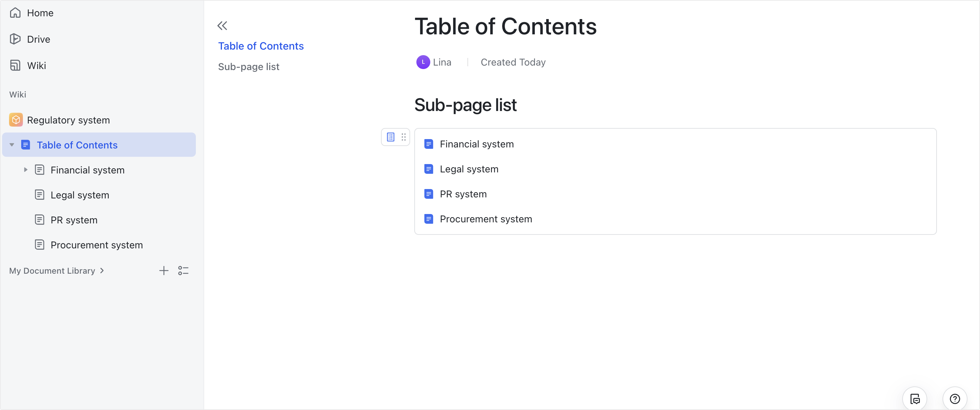This screenshot has width=980, height=410.
Task: Open Sub-page list in the outline panel
Action: point(248,67)
